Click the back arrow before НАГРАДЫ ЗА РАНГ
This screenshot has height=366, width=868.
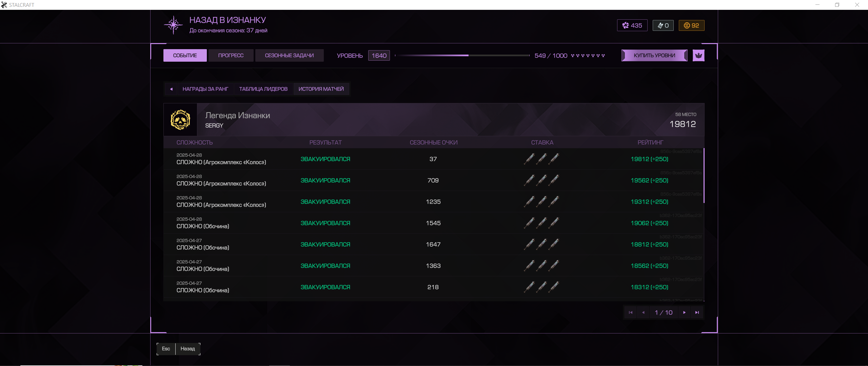[x=171, y=89]
